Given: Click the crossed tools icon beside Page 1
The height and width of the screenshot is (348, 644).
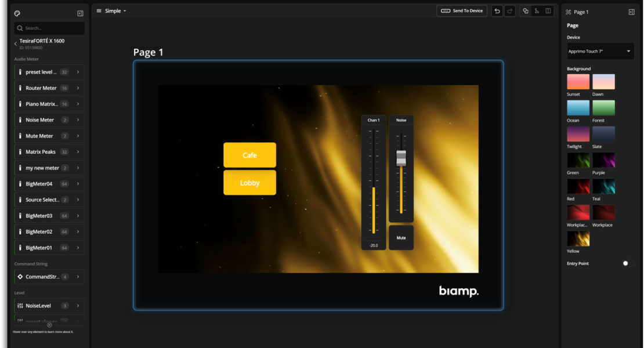Looking at the screenshot, I should [569, 12].
